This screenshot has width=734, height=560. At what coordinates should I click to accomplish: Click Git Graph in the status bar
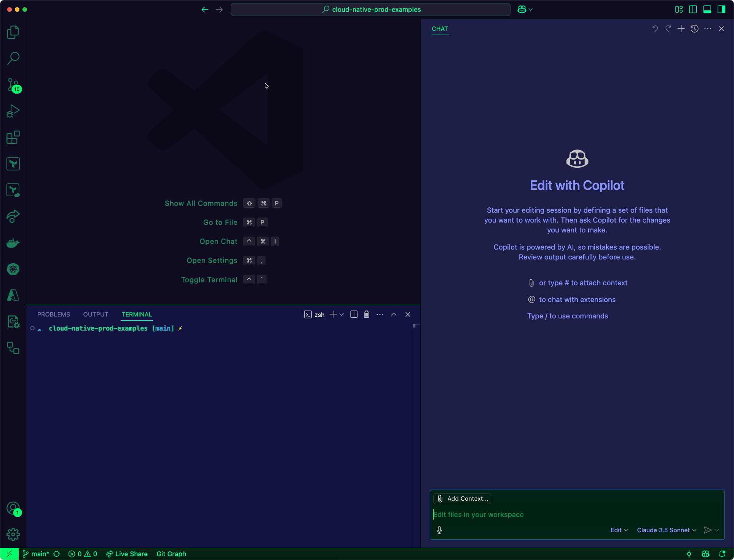[x=171, y=554]
